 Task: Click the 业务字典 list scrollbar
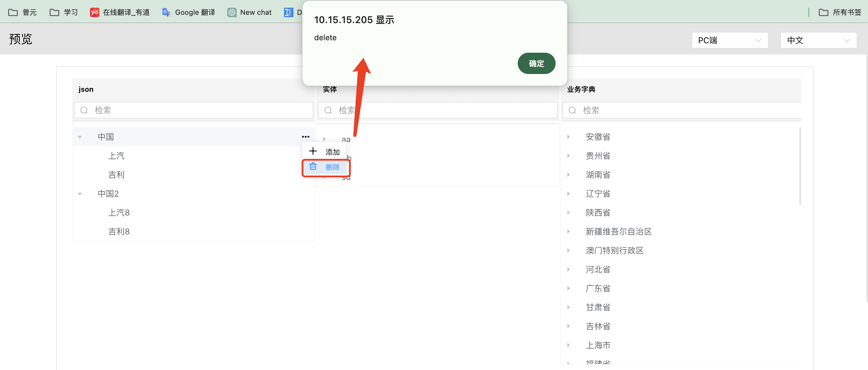tap(800, 166)
